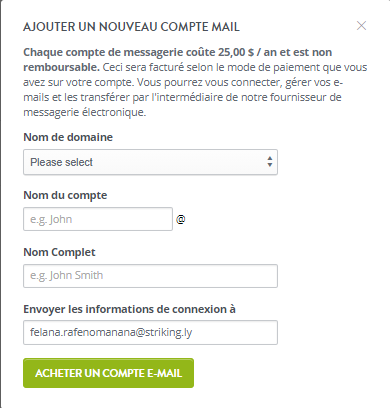Click 'Envoyer les informations de connexion à' label
This screenshot has width=390, height=408.
pos(129,309)
